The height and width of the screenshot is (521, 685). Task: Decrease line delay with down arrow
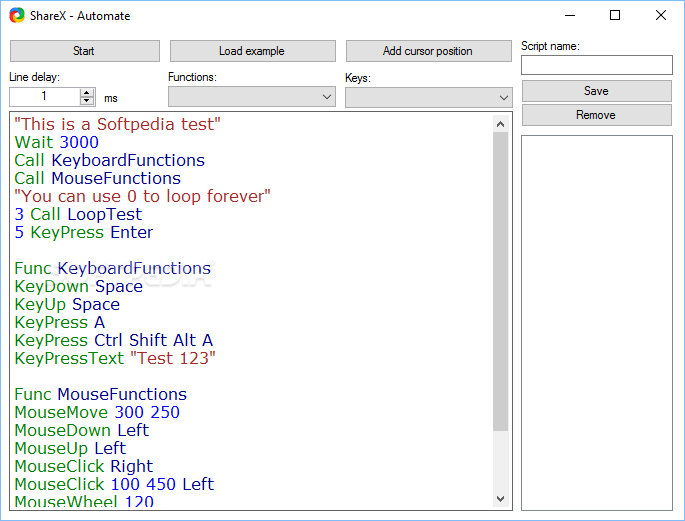pos(87,101)
